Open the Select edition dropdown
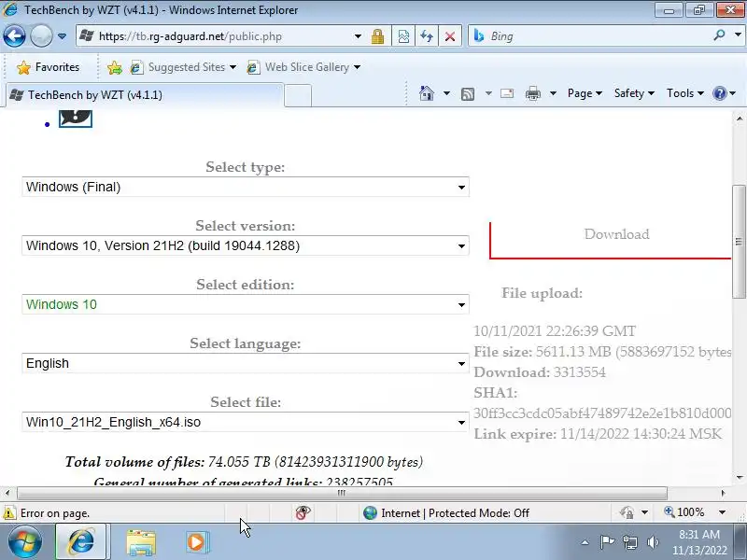747x560 pixels. [246, 304]
